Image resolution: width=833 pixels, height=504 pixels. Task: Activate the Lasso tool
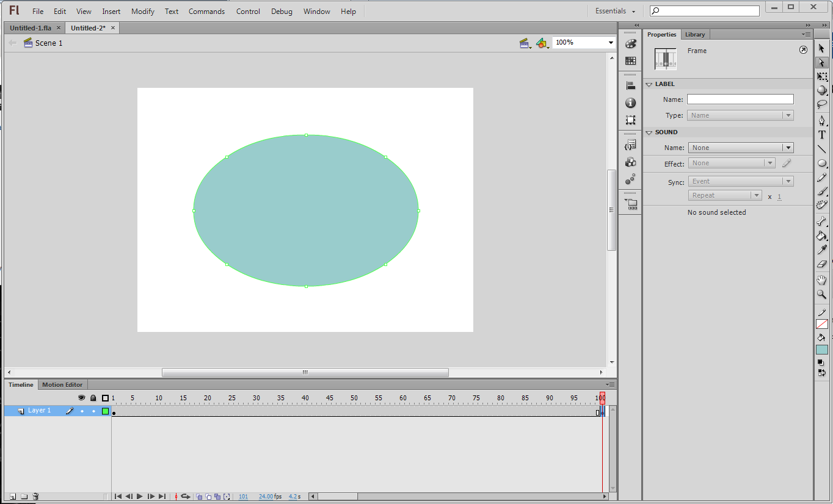pyautogui.click(x=821, y=104)
